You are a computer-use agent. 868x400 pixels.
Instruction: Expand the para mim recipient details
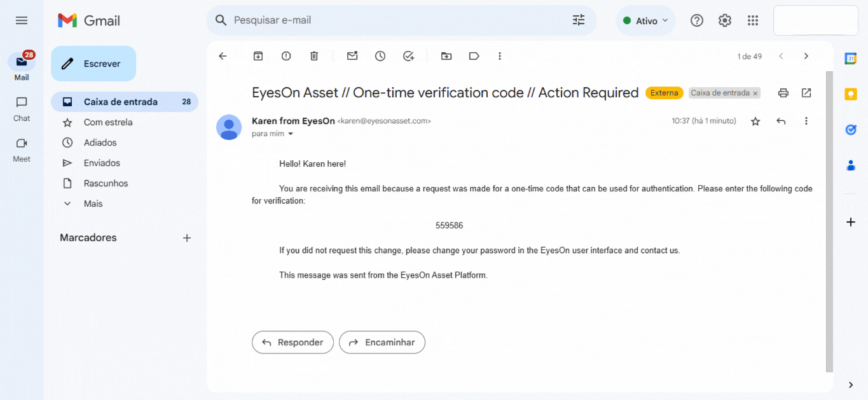291,134
